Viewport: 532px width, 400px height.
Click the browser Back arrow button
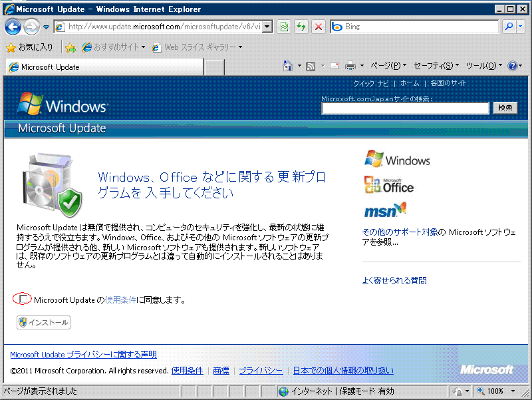pos(13,27)
